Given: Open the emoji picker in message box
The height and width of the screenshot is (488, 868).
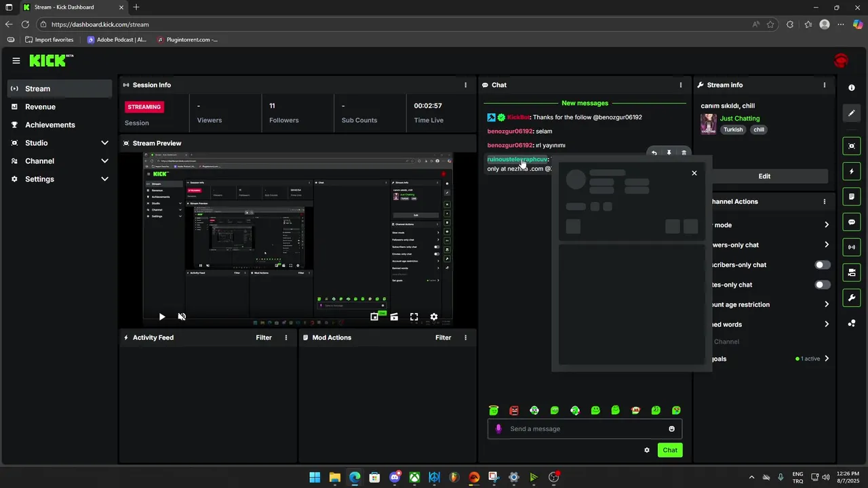Looking at the screenshot, I should (x=672, y=429).
